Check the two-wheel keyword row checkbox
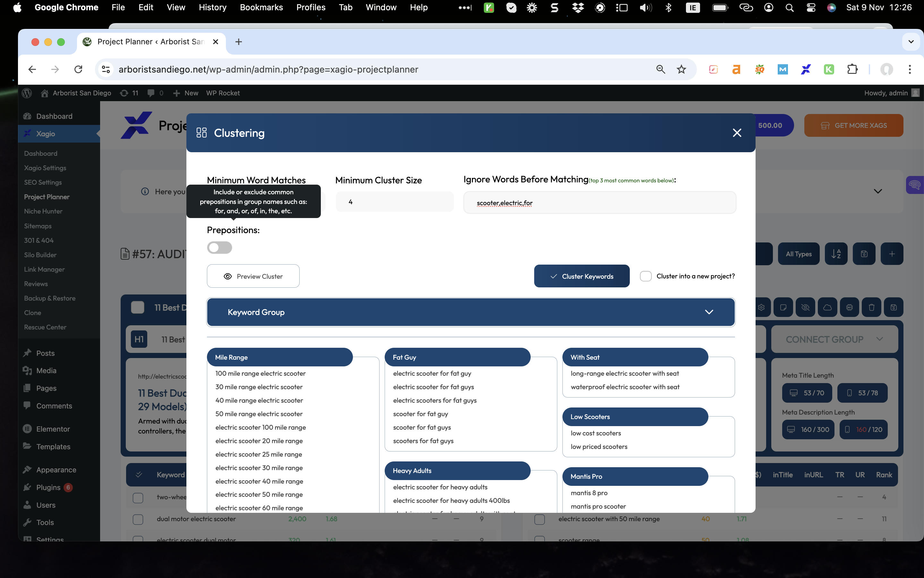The height and width of the screenshot is (578, 924). 138,497
